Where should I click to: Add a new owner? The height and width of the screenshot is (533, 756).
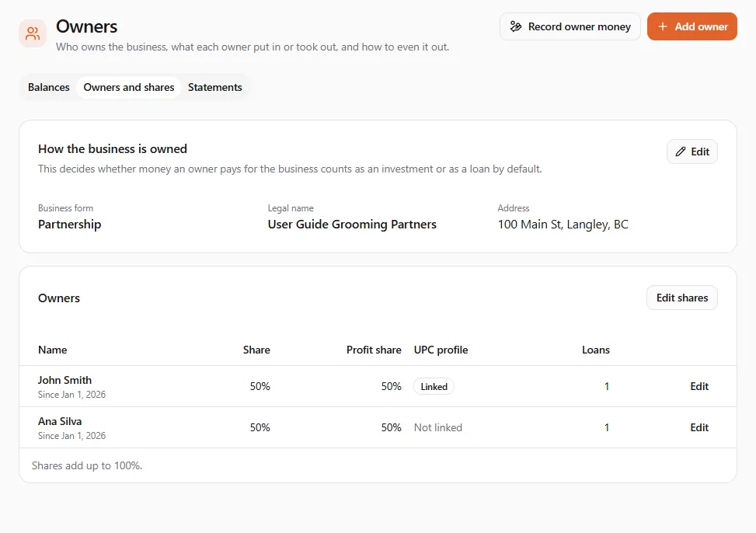692,26
